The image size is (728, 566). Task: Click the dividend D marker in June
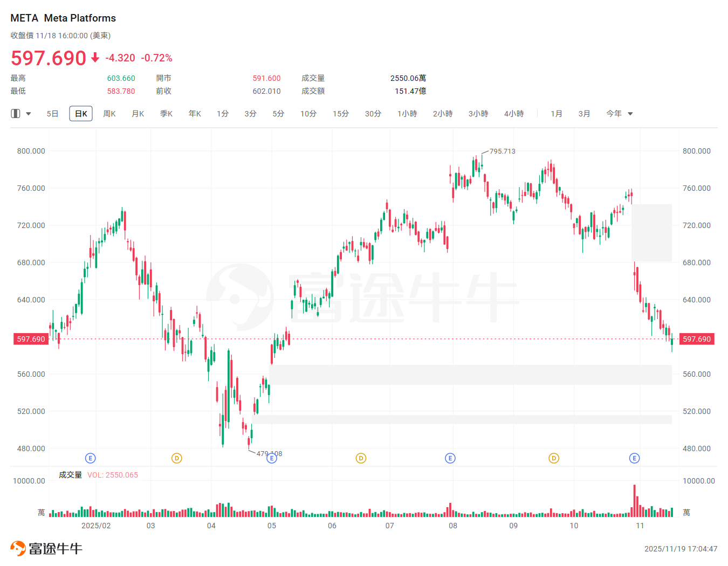[361, 458]
